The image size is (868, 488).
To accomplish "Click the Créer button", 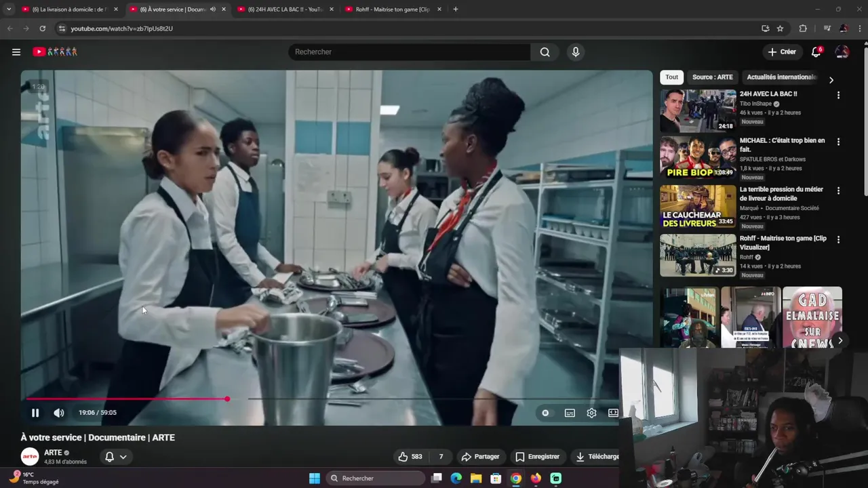I will pos(782,52).
